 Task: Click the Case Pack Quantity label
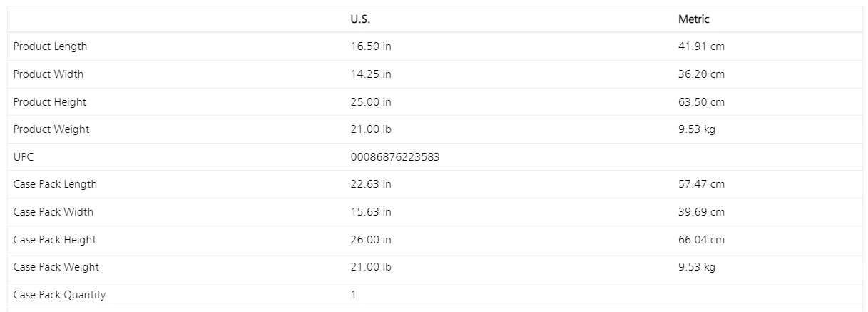(60, 295)
